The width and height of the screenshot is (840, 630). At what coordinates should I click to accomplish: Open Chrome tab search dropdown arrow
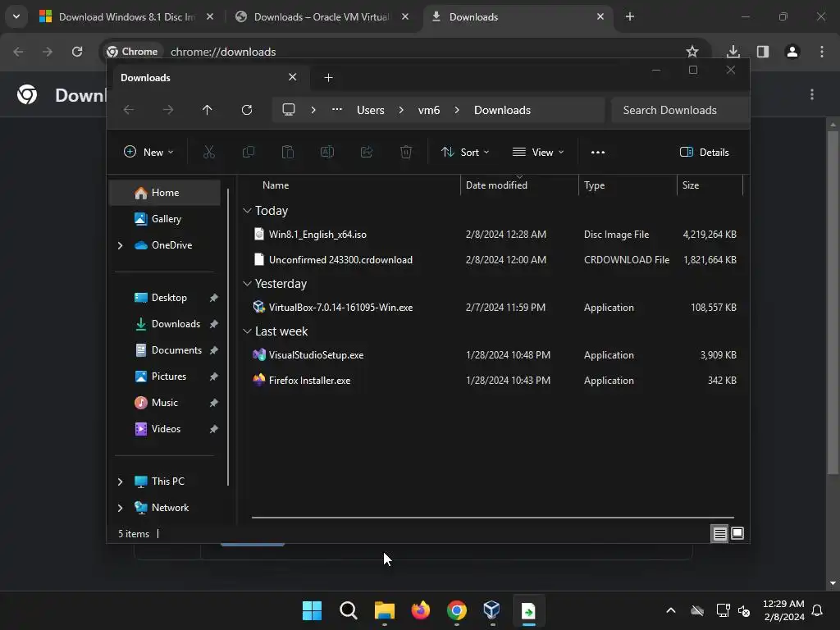coord(16,16)
